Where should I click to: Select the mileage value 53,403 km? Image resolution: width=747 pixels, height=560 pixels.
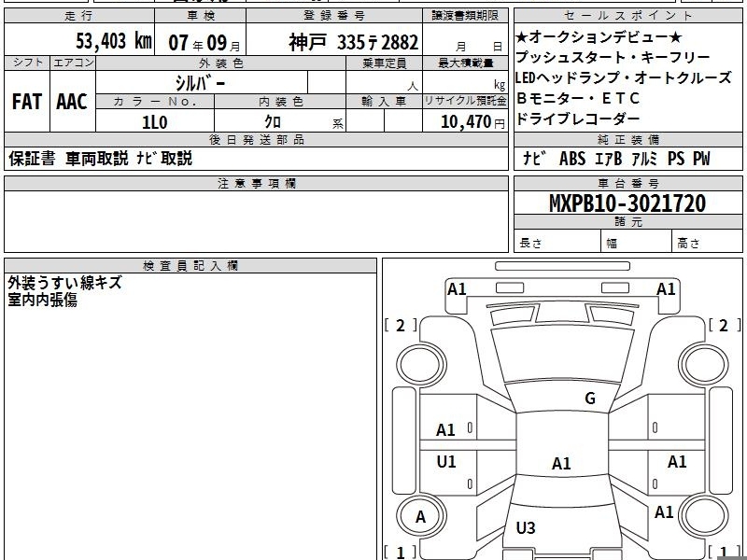point(113,41)
